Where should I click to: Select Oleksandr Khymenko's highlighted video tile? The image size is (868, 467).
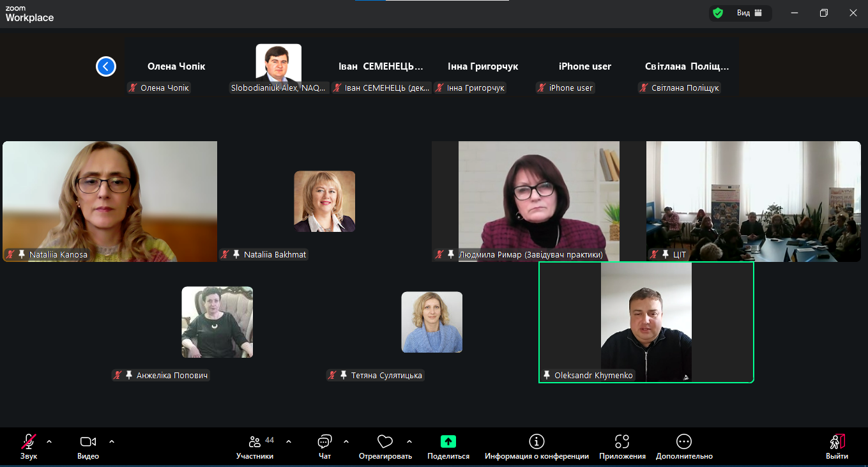pos(646,322)
